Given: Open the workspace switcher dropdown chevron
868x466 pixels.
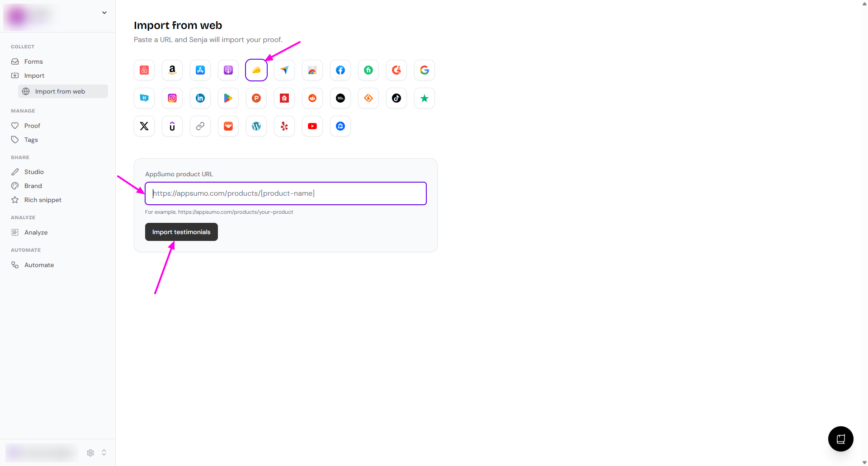Looking at the screenshot, I should point(104,13).
